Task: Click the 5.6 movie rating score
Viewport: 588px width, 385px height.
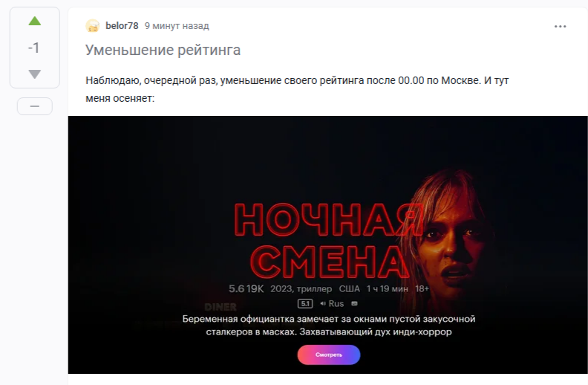Action: (236, 289)
